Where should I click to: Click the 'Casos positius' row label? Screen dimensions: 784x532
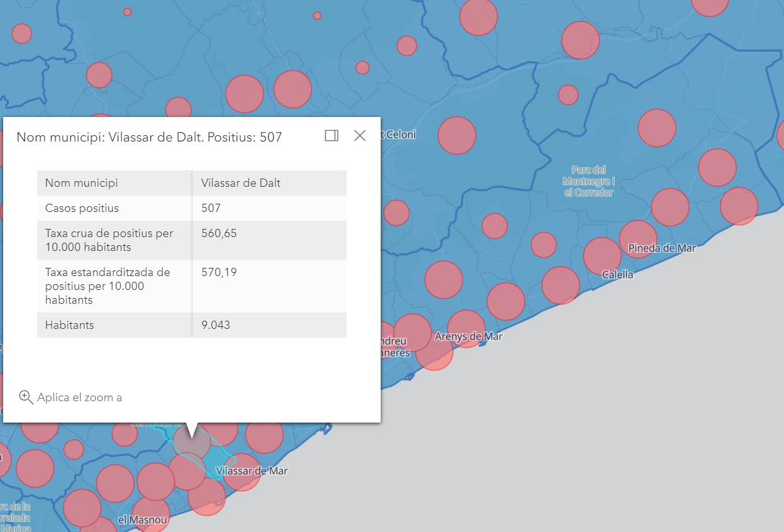pos(82,208)
